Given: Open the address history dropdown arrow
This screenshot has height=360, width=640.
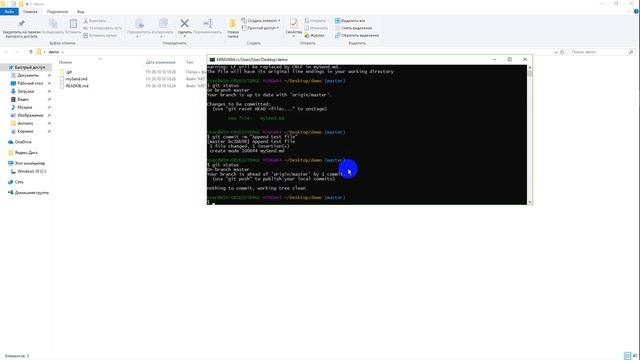Looking at the screenshot, I should [556, 52].
